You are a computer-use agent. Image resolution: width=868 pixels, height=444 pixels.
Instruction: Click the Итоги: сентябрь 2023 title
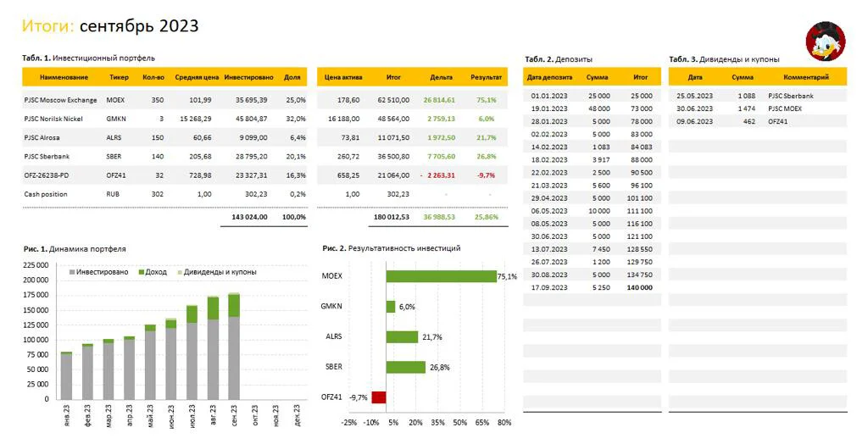(x=110, y=25)
